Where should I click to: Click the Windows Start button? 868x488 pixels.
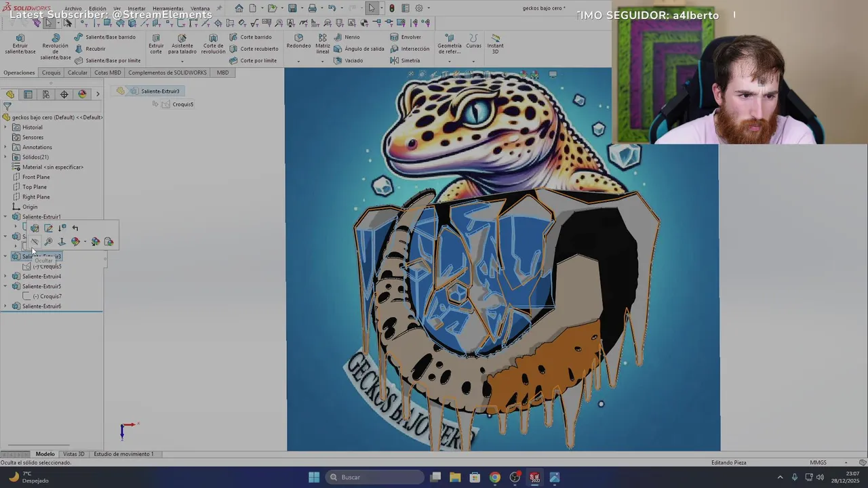point(314,477)
